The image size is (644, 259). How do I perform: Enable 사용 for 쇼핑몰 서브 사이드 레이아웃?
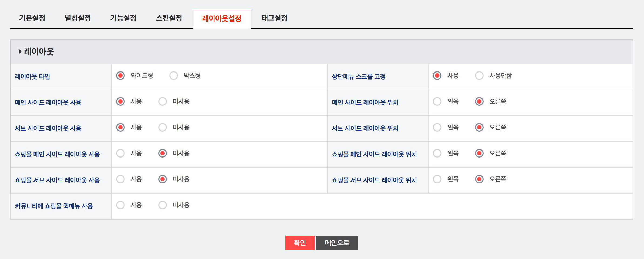pos(120,179)
